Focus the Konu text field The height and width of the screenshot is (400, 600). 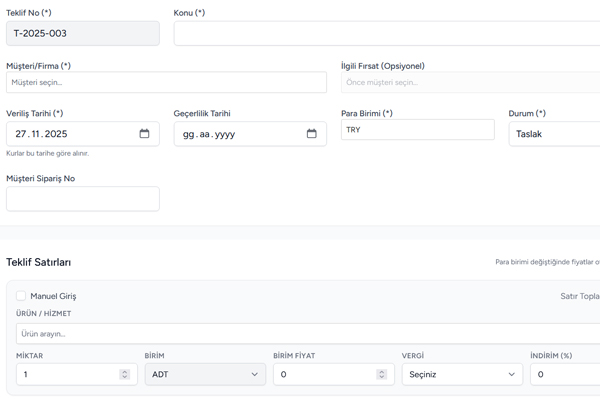coord(386,33)
